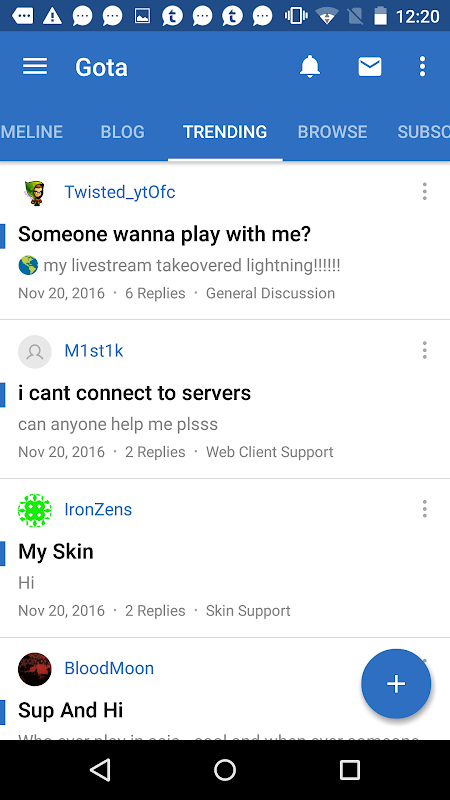Tap the notifications bell icon
This screenshot has height=800, width=450.
coord(310,67)
